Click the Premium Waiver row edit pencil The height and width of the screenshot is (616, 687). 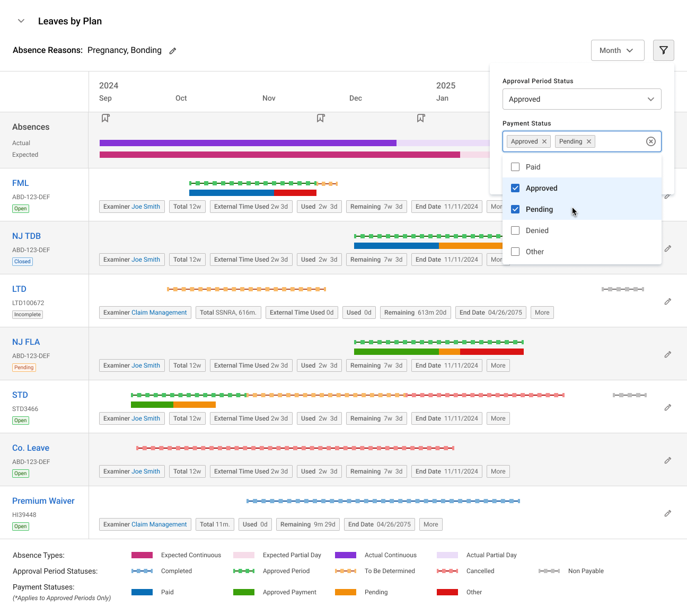coord(667,513)
